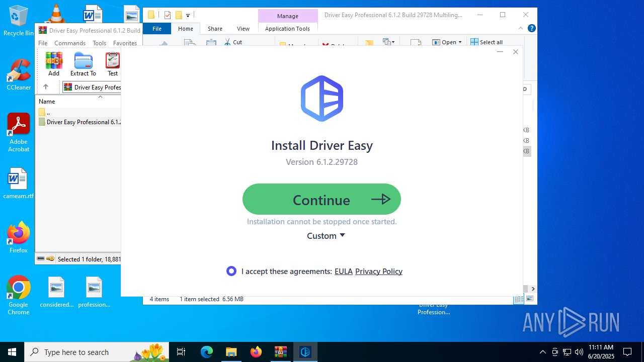The height and width of the screenshot is (362, 644).
Task: Click the green Continue button
Action: coord(321,200)
